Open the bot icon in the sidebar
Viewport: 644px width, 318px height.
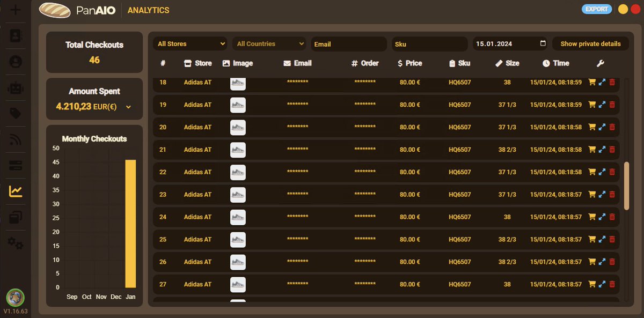click(15, 87)
